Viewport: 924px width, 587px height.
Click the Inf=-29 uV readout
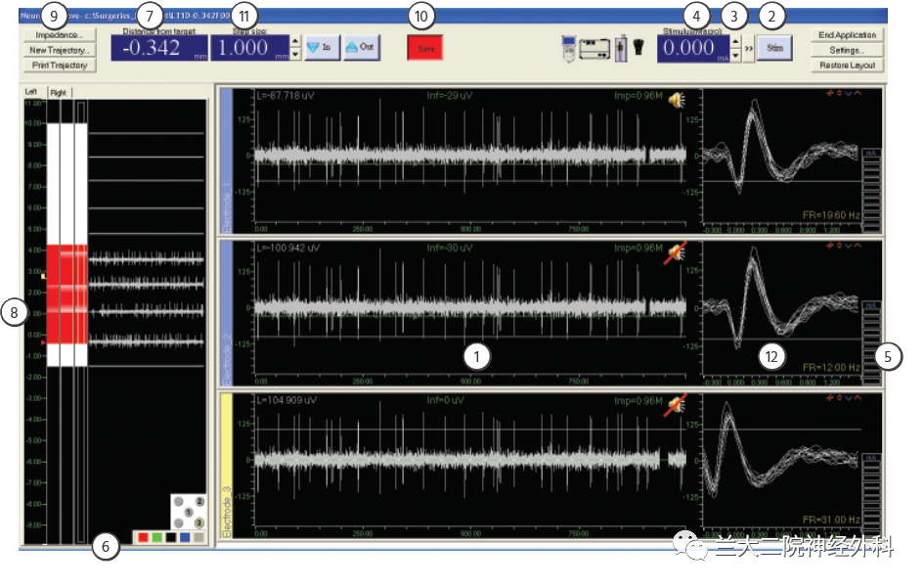point(450,95)
